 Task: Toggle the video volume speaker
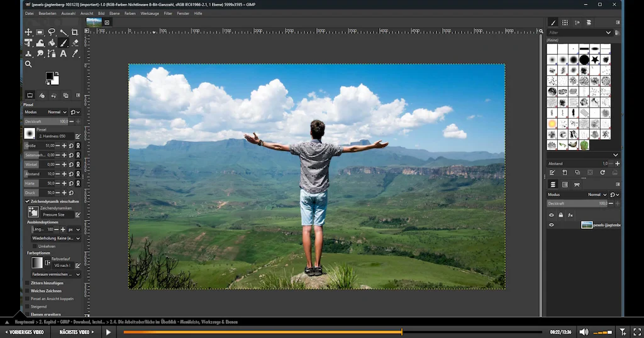(x=584, y=332)
